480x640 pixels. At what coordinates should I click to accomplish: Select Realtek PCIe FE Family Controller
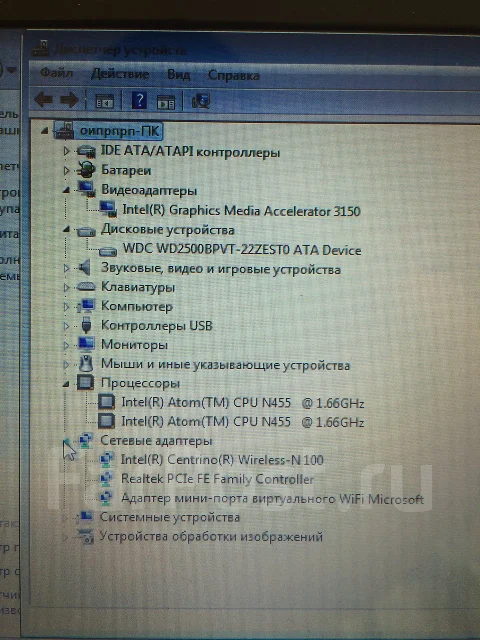pos(217,479)
